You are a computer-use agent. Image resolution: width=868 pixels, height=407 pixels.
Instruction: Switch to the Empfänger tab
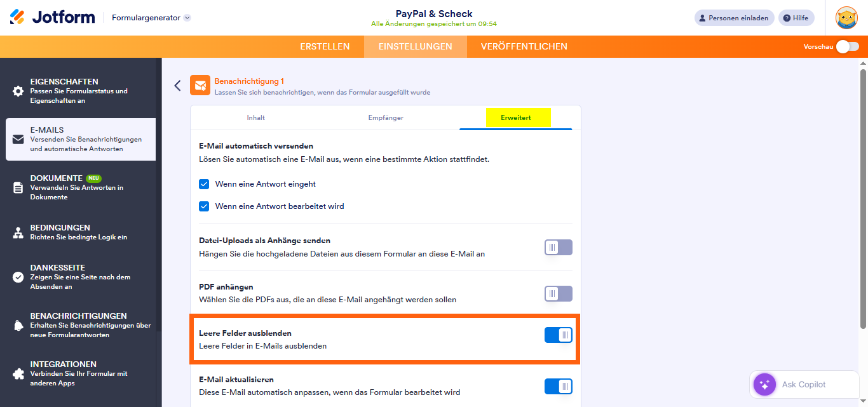(x=386, y=117)
